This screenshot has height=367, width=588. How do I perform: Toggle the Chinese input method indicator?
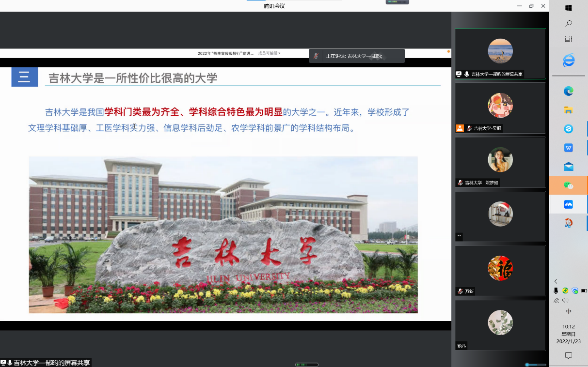coord(569,311)
